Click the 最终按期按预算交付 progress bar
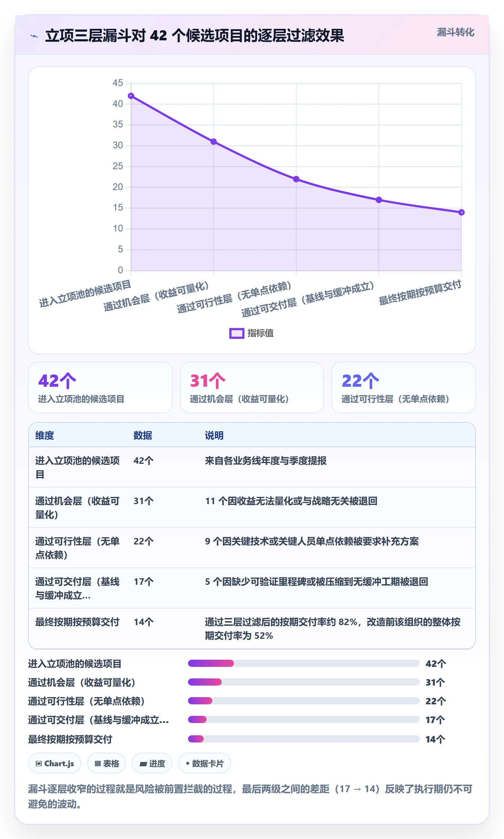Screen dimensions: 504x839 click(x=303, y=739)
